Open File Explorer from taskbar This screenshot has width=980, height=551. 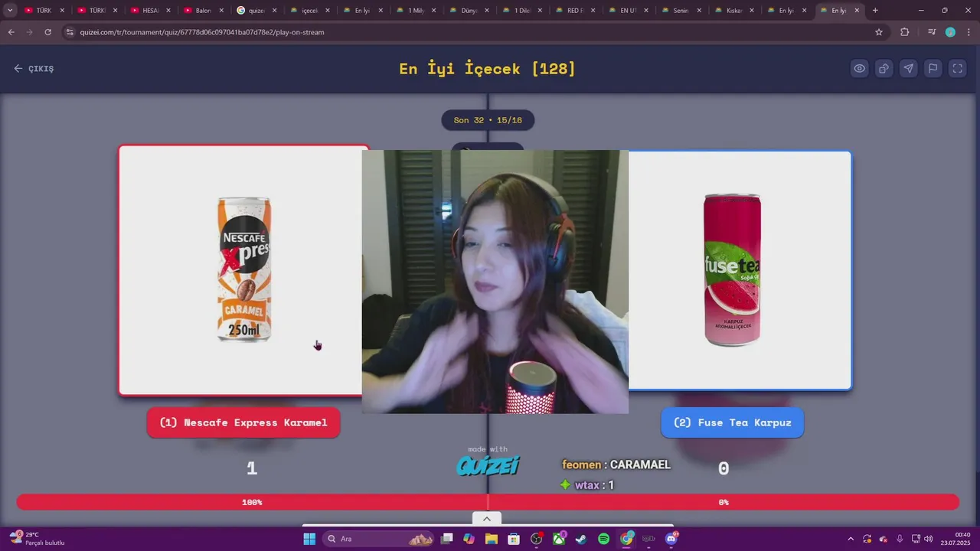[x=492, y=539]
